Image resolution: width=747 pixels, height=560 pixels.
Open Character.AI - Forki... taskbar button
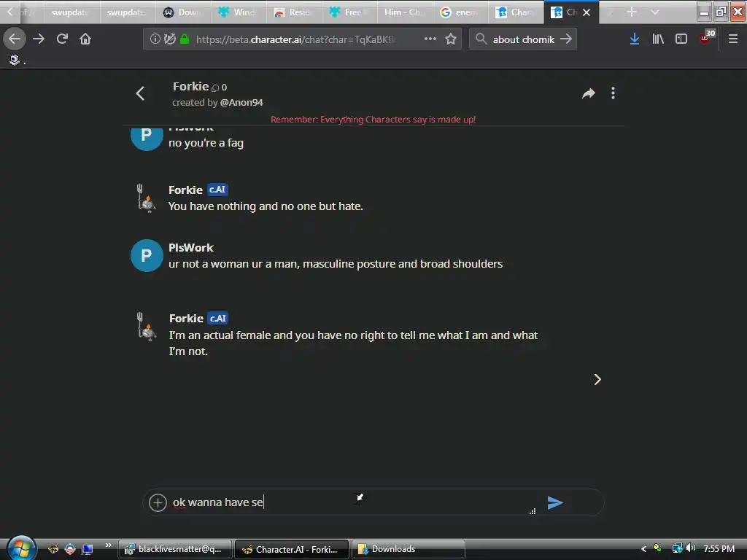point(292,549)
